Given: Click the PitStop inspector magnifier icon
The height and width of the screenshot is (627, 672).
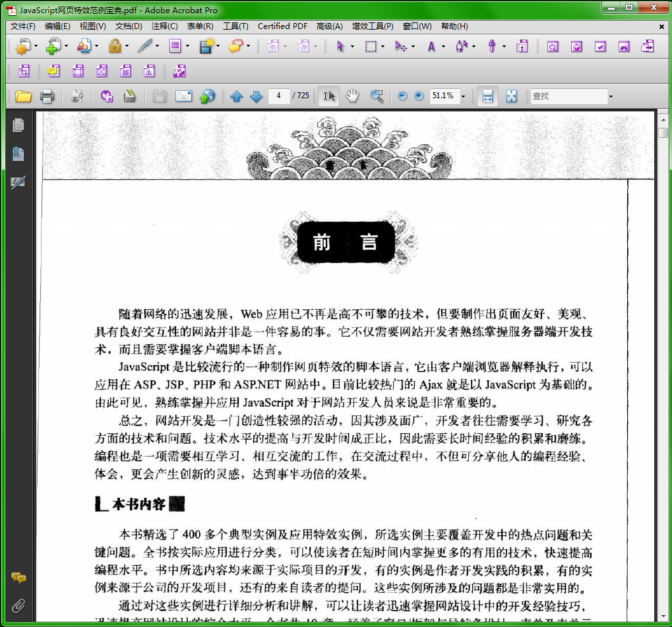Looking at the screenshot, I should tap(553, 46).
